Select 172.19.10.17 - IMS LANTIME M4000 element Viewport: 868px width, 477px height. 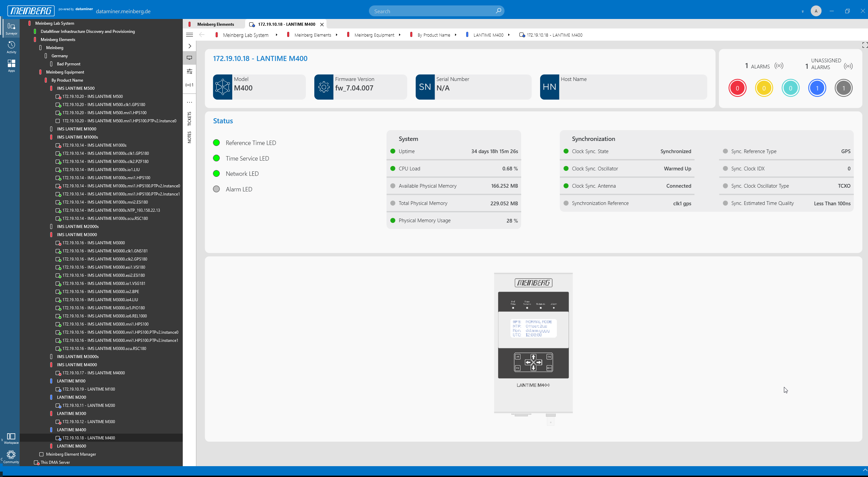pyautogui.click(x=93, y=373)
